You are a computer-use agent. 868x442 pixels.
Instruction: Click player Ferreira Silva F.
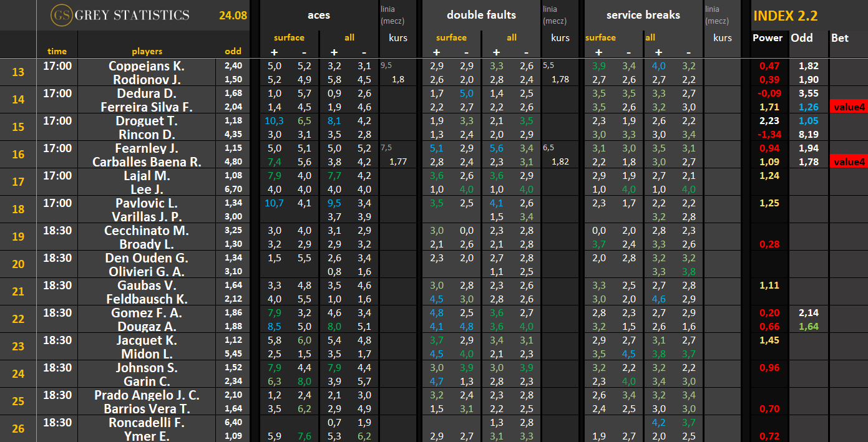[147, 107]
